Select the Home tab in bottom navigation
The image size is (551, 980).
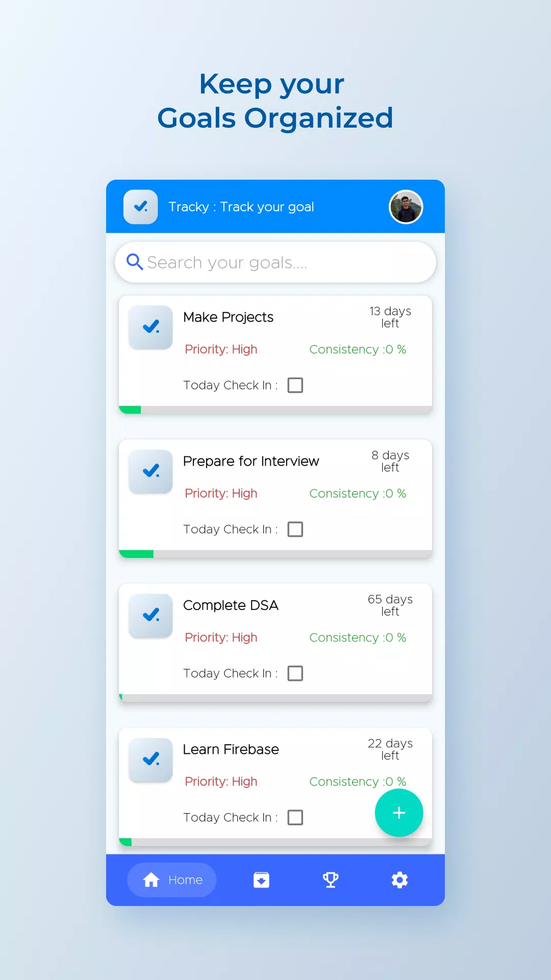pyautogui.click(x=172, y=880)
